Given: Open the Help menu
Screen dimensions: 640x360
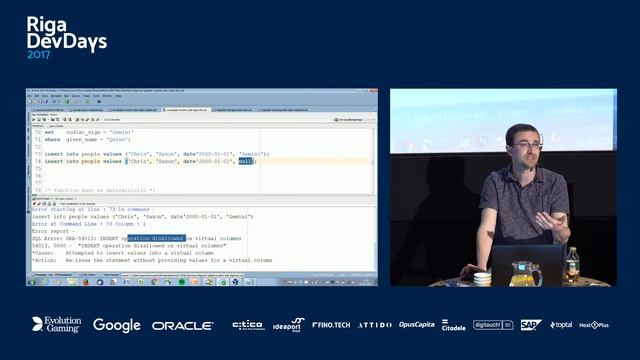Looking at the screenshot, I should (118, 96).
